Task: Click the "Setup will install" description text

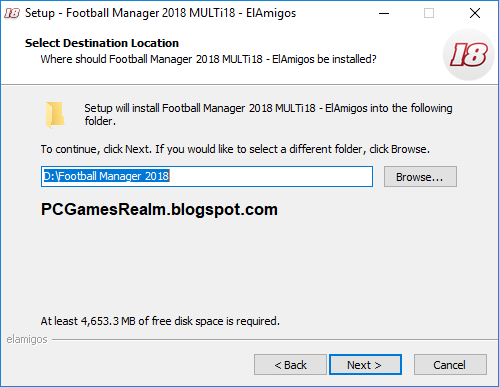Action: coord(268,114)
